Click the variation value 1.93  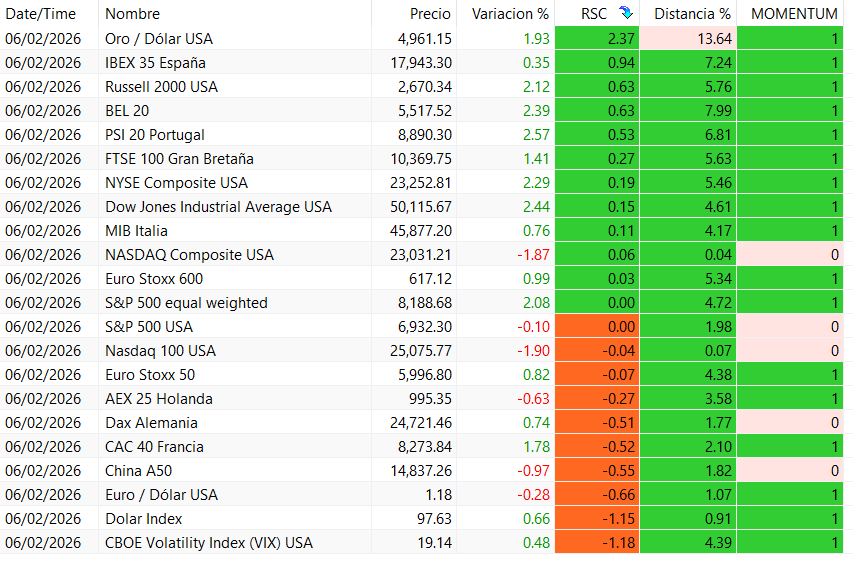536,39
